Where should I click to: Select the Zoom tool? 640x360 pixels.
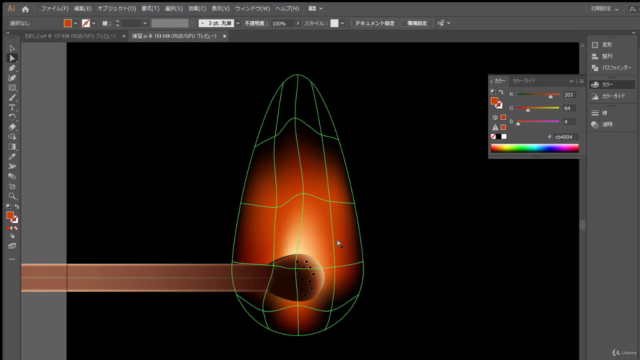[12, 196]
